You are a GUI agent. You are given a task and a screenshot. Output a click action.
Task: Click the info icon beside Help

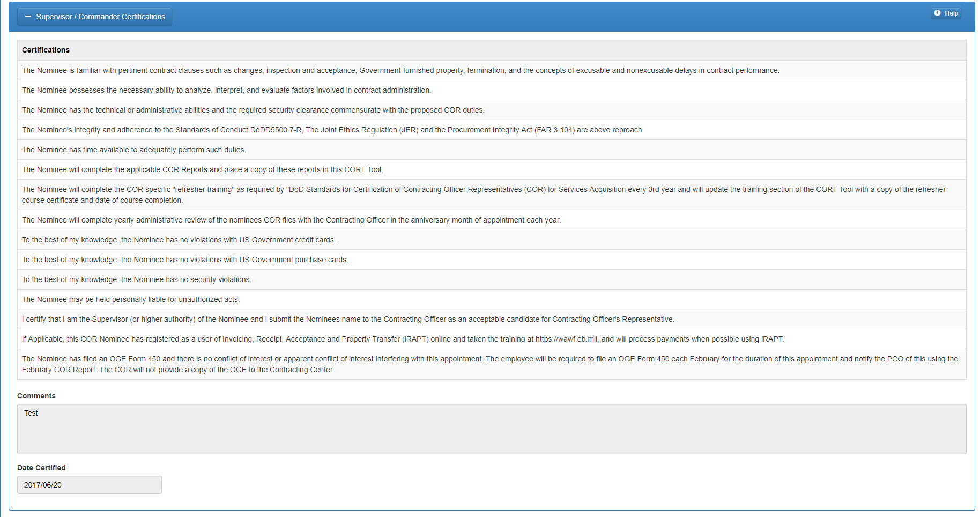tap(937, 13)
